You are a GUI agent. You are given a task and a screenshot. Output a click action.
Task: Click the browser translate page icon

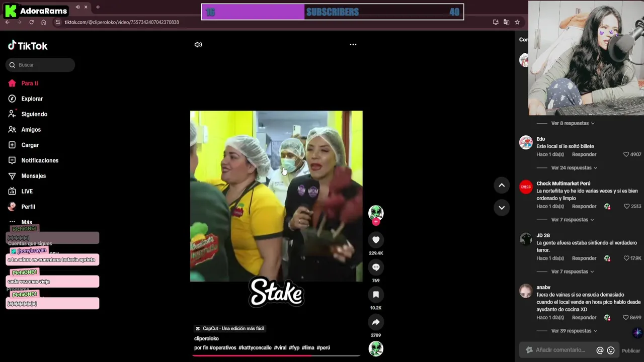tap(506, 22)
